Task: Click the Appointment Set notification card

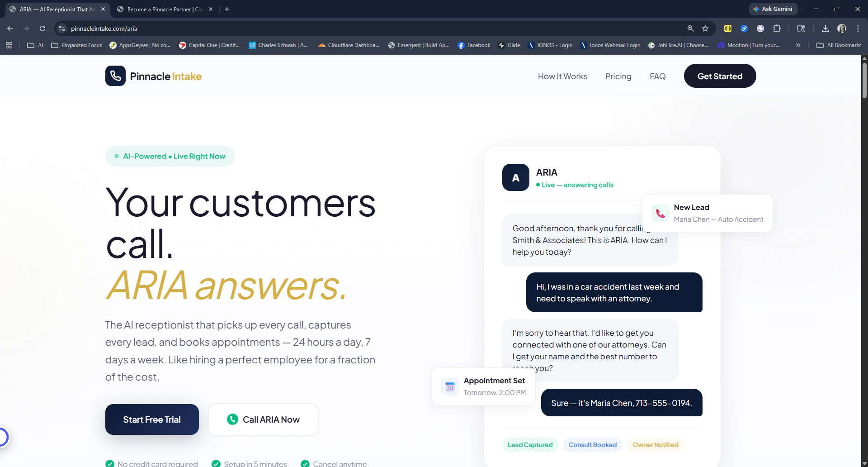Action: point(484,386)
